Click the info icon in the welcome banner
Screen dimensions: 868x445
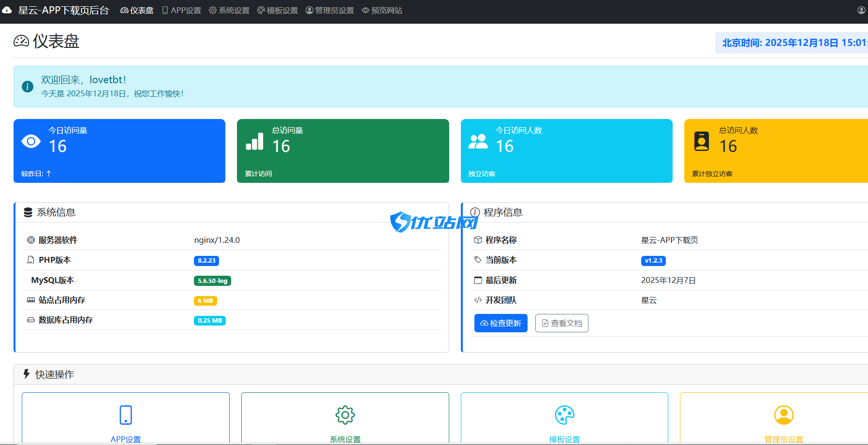click(x=27, y=86)
